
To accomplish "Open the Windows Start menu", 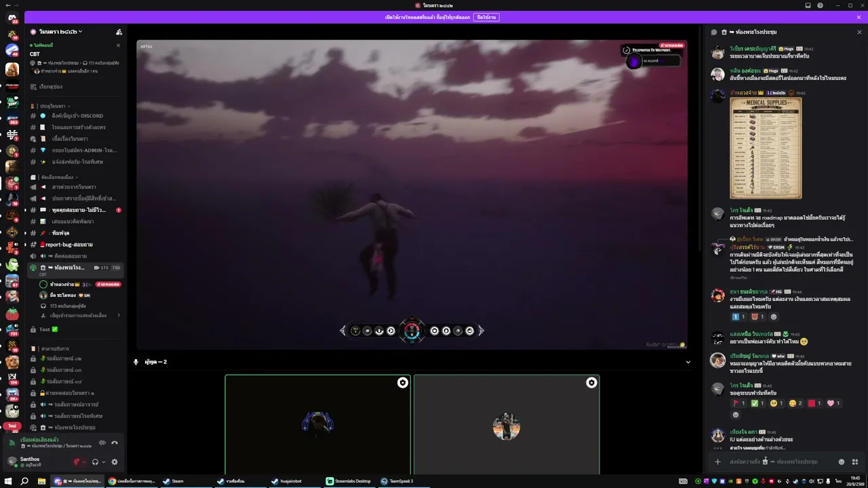I will pos(9,481).
